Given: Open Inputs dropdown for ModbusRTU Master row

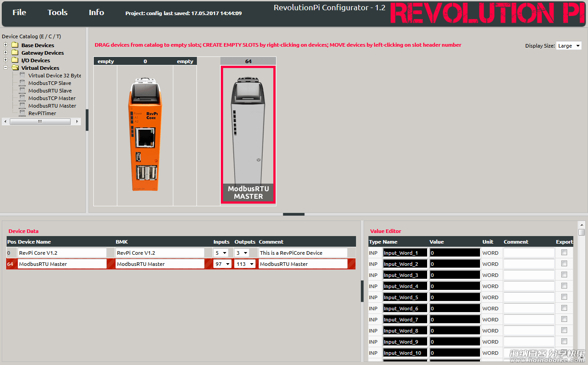Looking at the screenshot, I should coord(223,264).
